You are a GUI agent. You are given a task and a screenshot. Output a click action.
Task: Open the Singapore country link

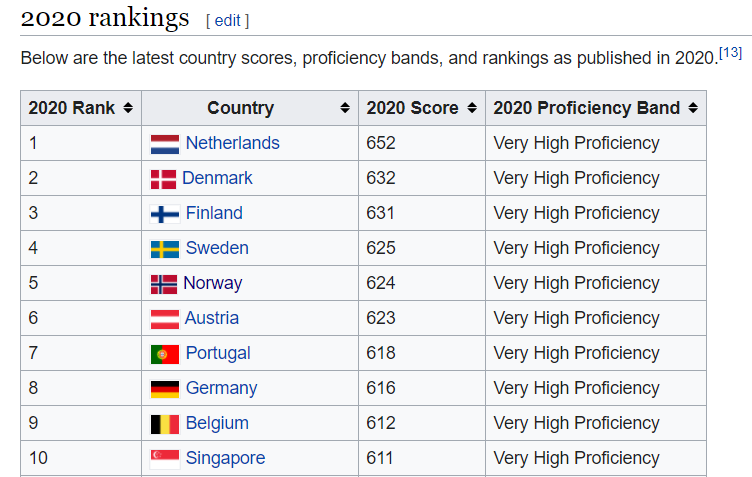point(225,458)
